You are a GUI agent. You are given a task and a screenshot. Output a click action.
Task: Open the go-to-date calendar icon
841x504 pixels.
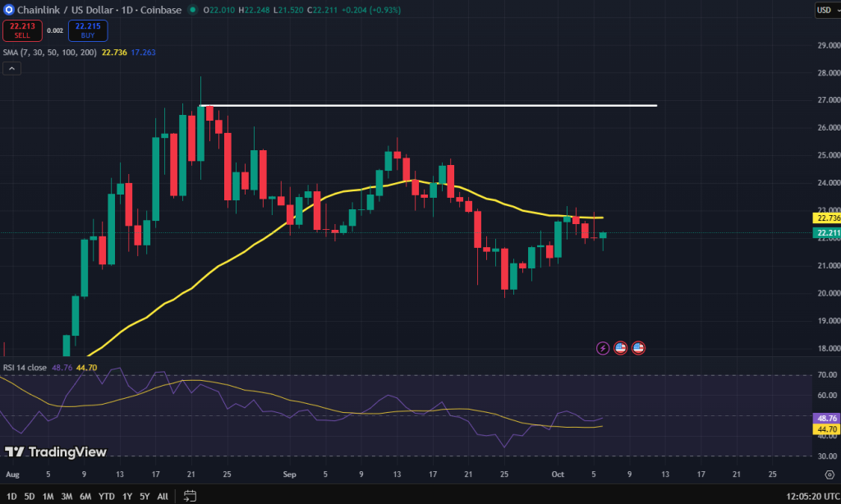[190, 496]
